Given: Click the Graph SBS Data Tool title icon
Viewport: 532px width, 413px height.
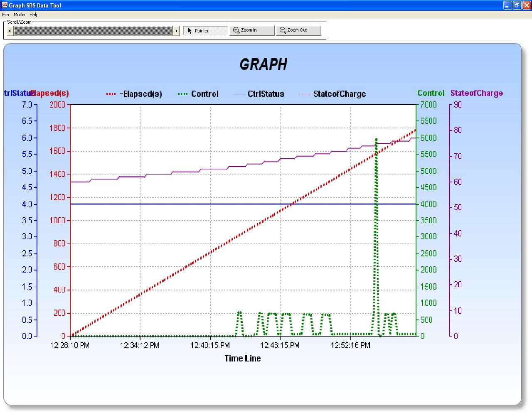Looking at the screenshot, I should 5,5.
